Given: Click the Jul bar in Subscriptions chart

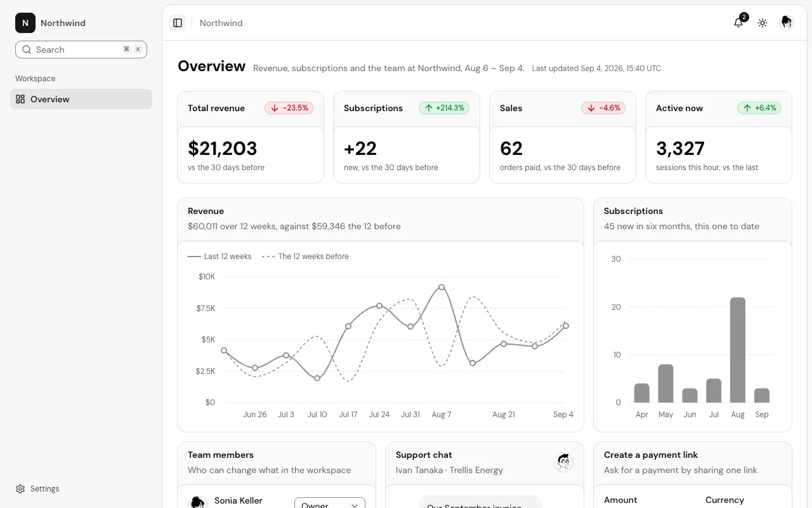Looking at the screenshot, I should click(714, 391).
